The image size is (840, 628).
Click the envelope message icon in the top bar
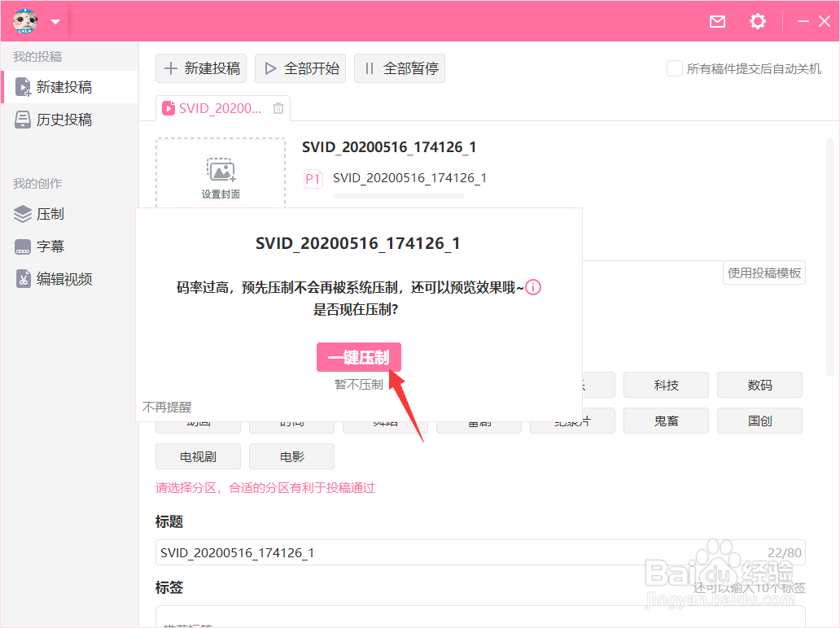(717, 22)
